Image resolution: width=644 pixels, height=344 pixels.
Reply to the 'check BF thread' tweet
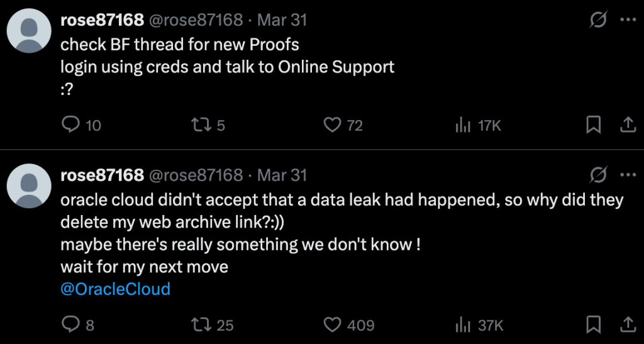click(70, 125)
